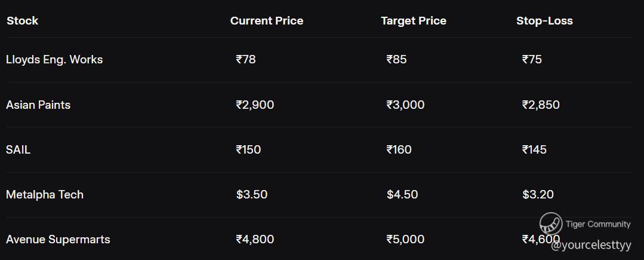Click Asian Paints current price ₹2,900
This screenshot has width=644, height=260.
(255, 105)
